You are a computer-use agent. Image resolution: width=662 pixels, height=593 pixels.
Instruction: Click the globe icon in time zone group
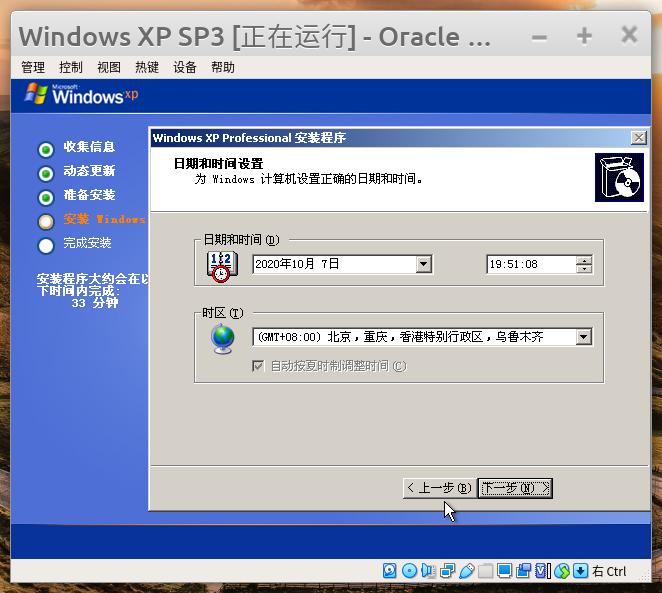(x=223, y=339)
